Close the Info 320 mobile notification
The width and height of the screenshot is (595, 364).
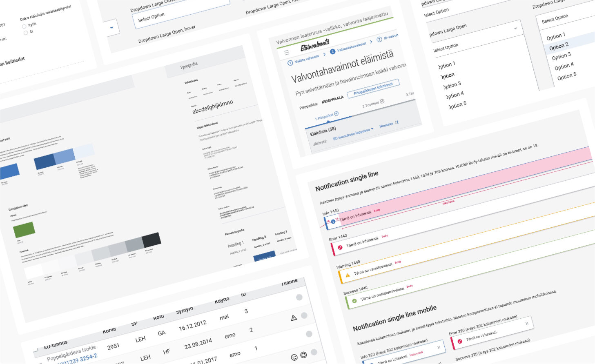439,347
